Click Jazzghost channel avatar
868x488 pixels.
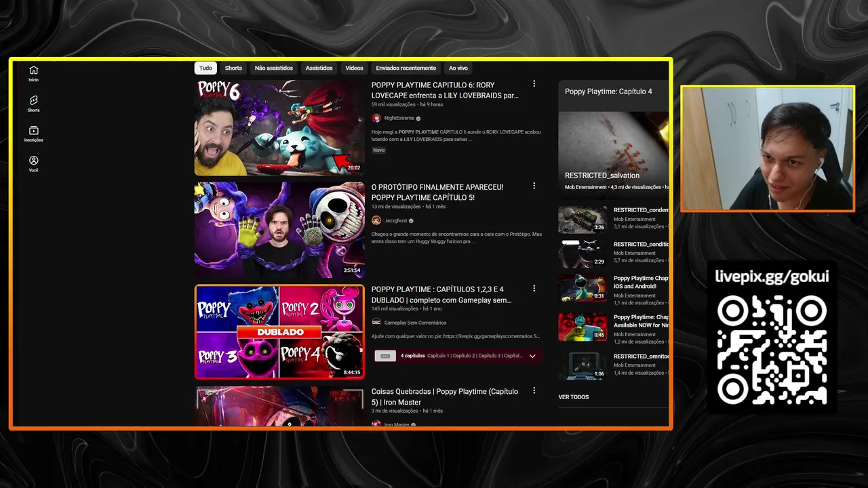click(x=376, y=220)
